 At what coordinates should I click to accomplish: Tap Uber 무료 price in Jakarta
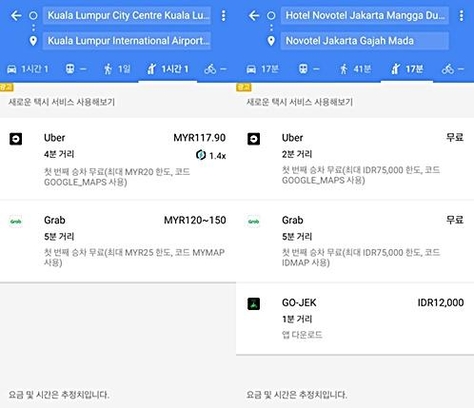tap(455, 137)
